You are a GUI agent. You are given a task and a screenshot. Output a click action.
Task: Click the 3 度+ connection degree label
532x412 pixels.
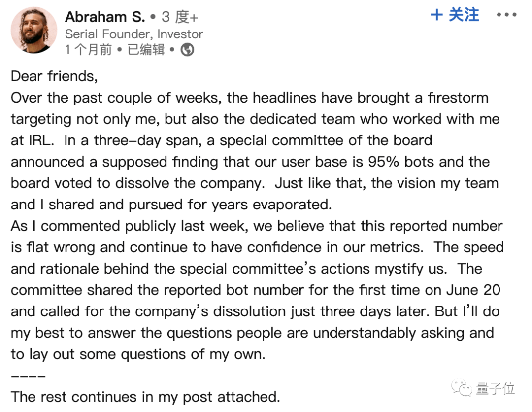[180, 17]
